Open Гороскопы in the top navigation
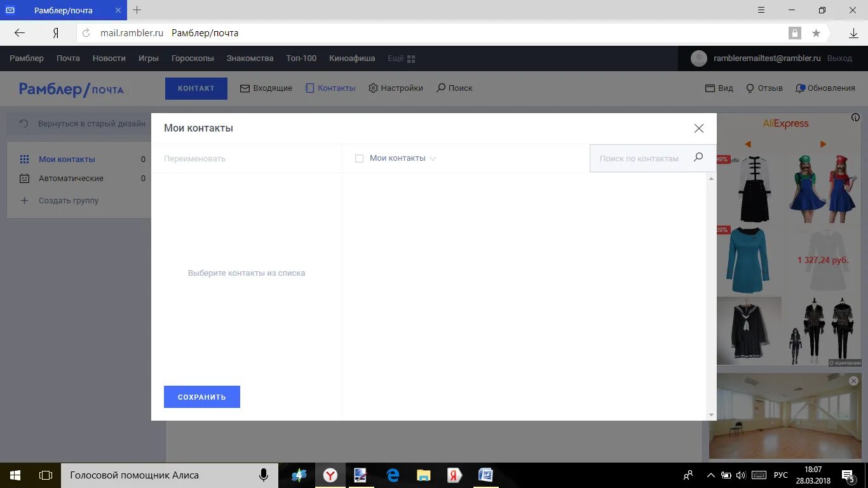 pos(193,58)
